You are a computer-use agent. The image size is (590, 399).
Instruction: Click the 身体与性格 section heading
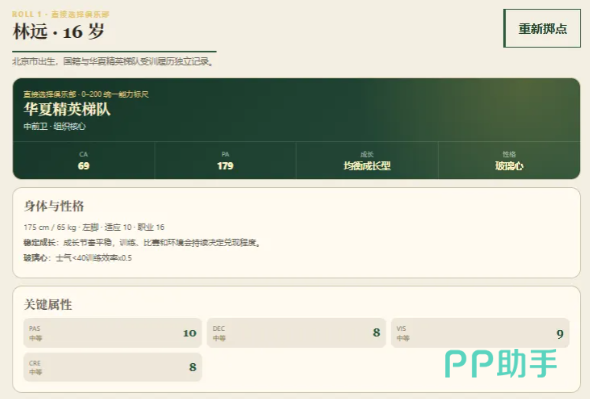pos(54,206)
